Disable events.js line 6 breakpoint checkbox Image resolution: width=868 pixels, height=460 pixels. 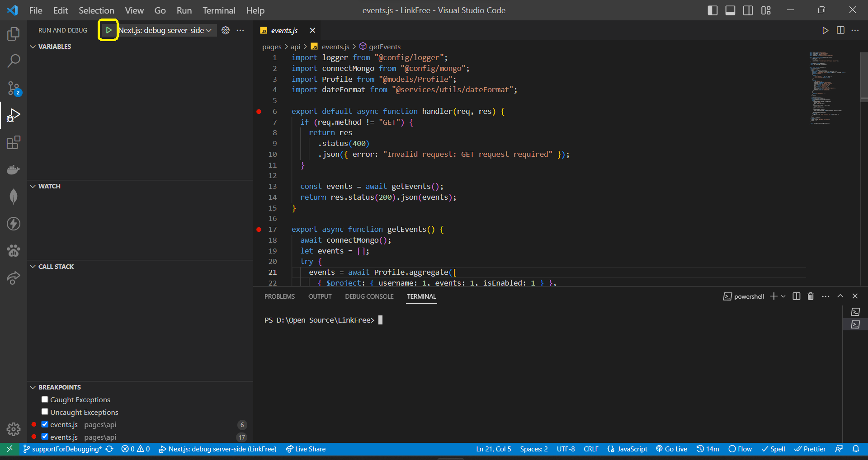(x=45, y=424)
